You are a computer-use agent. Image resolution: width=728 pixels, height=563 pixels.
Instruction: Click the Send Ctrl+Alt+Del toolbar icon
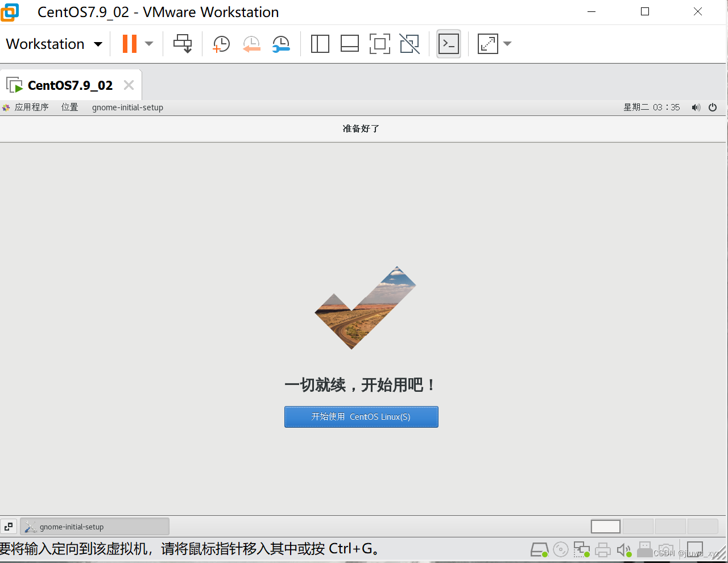point(183,44)
